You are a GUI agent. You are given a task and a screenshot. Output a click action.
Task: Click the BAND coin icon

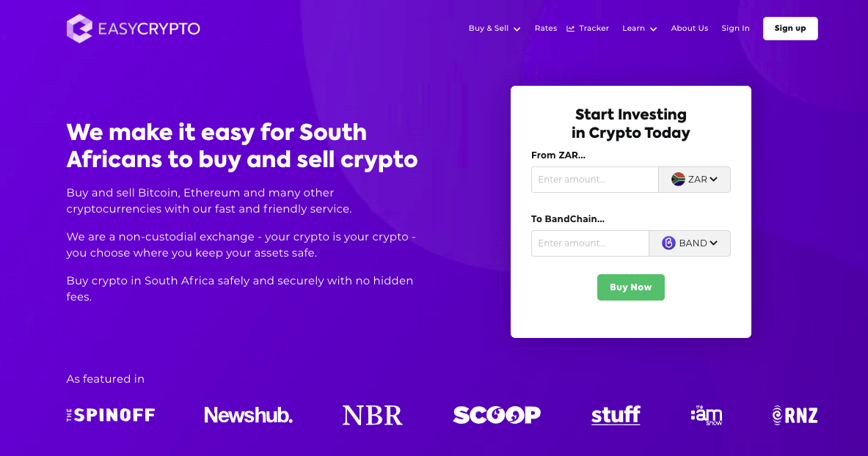pyautogui.click(x=668, y=243)
